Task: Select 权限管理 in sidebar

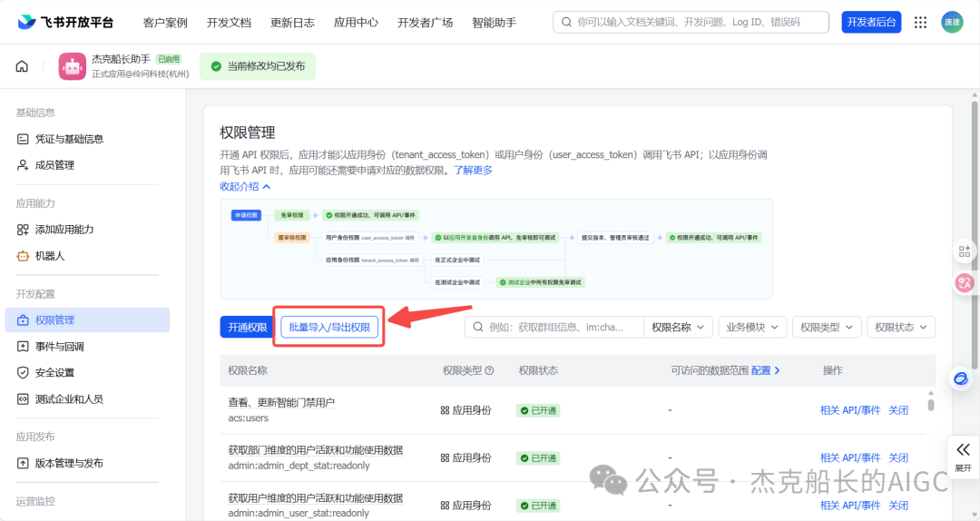Action: click(87, 320)
